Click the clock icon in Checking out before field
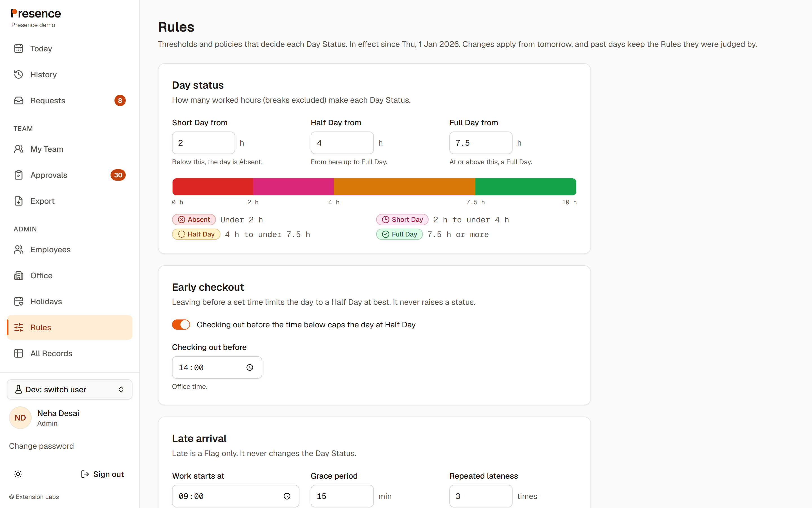Image resolution: width=812 pixels, height=508 pixels. point(250,367)
